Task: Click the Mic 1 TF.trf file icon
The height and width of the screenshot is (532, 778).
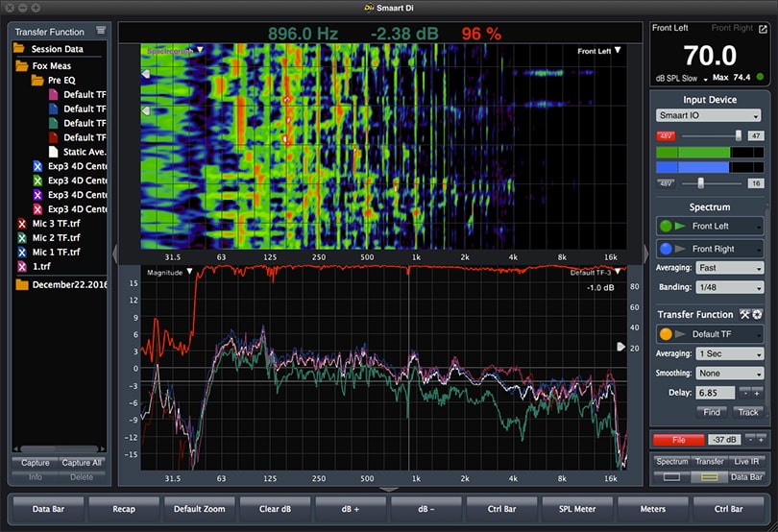Action: coord(22,253)
